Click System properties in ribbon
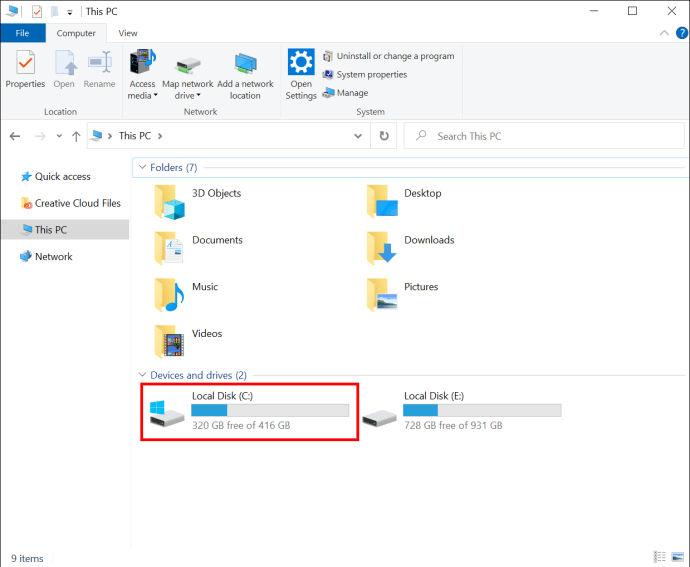 364,74
